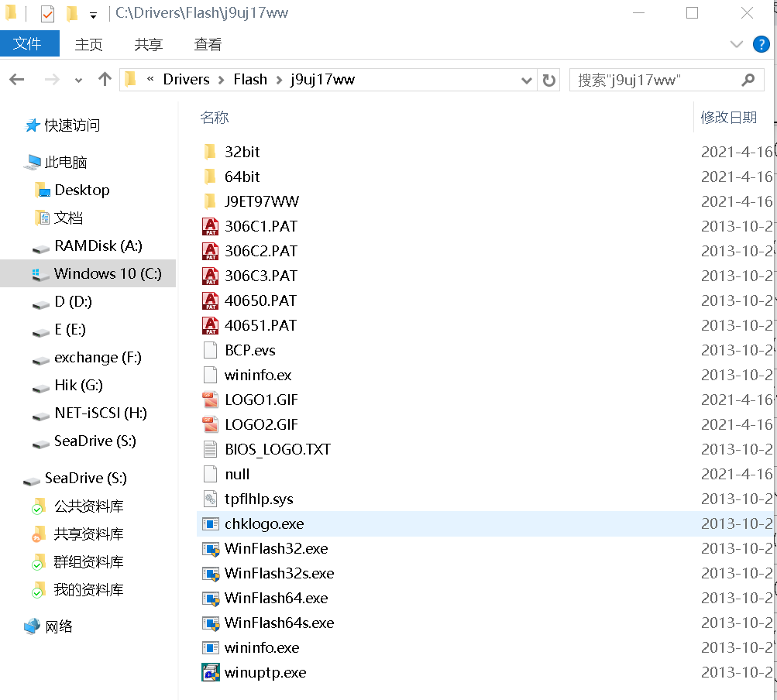The height and width of the screenshot is (700, 777).
Task: Open 共享资料库 under SeaDrive
Action: [x=77, y=534]
